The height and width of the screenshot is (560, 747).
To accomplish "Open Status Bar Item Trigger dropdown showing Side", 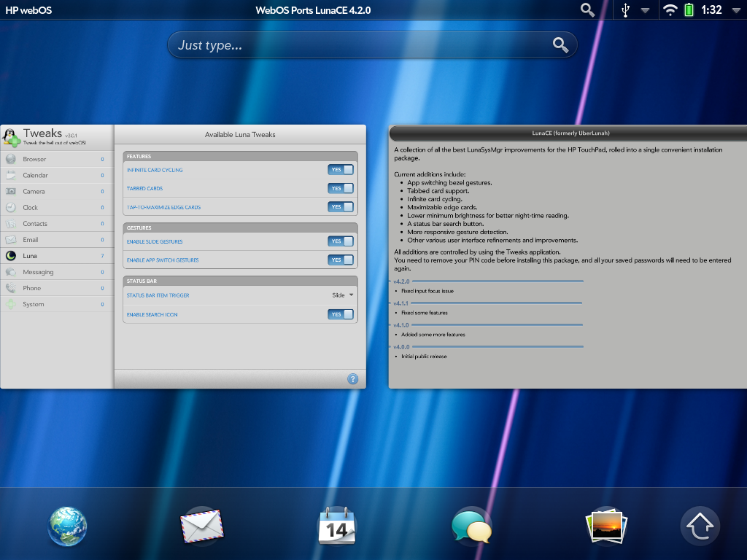I will click(343, 295).
